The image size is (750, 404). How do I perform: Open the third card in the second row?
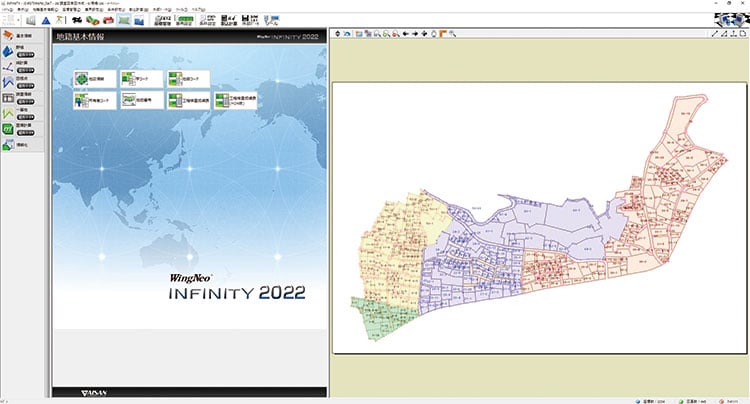188,100
